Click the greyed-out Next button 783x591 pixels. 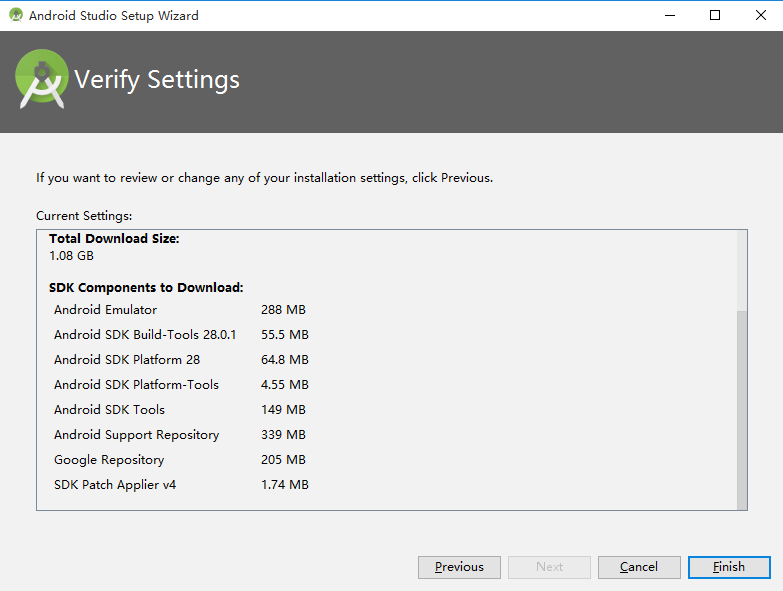coord(549,567)
